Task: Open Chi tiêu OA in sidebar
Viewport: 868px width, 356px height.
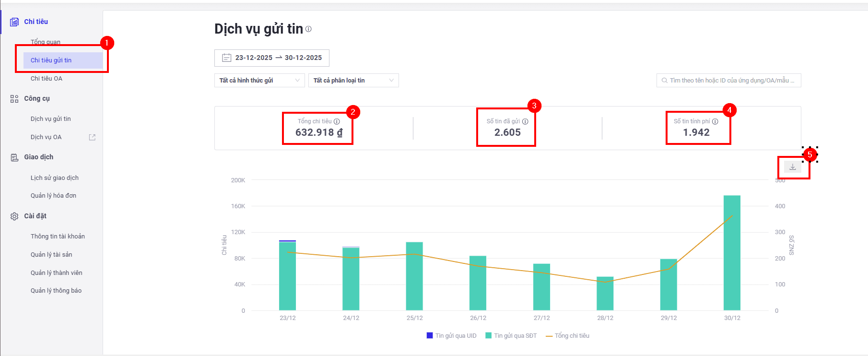Action: [x=47, y=78]
